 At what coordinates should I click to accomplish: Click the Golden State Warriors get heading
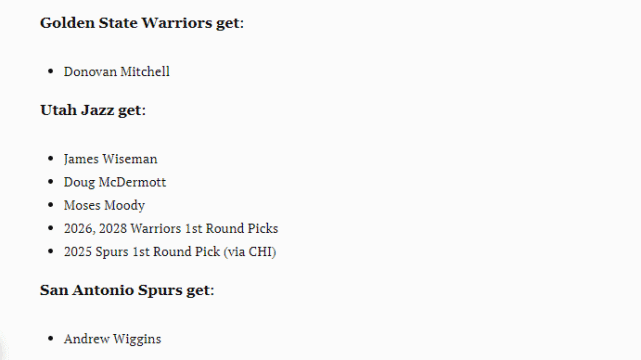142,23
